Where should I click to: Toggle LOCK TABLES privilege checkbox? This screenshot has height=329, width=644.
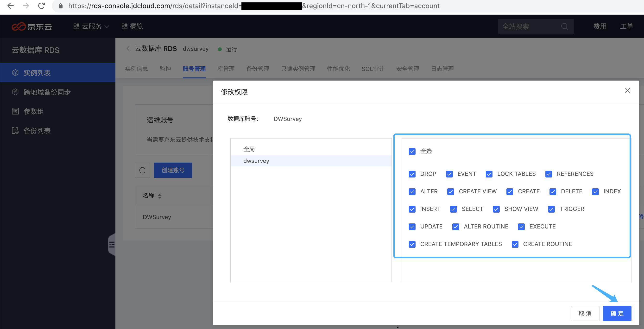tap(489, 174)
